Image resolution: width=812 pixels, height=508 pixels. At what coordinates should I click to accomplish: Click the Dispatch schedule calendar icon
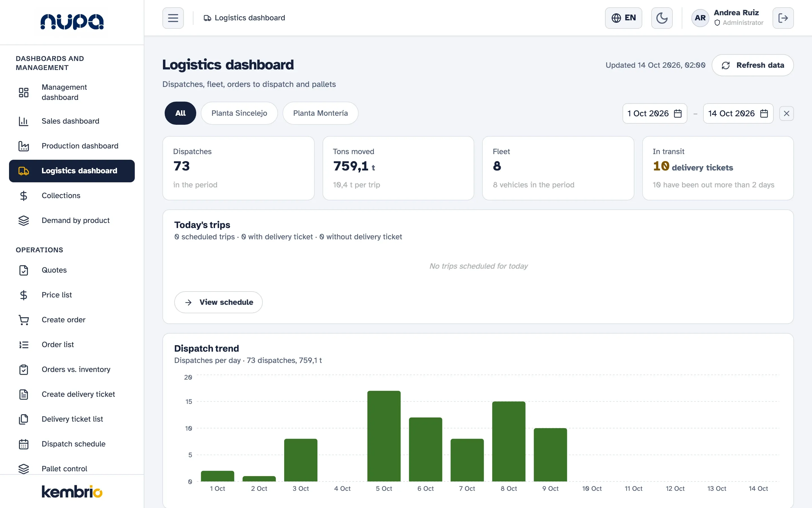(x=23, y=444)
